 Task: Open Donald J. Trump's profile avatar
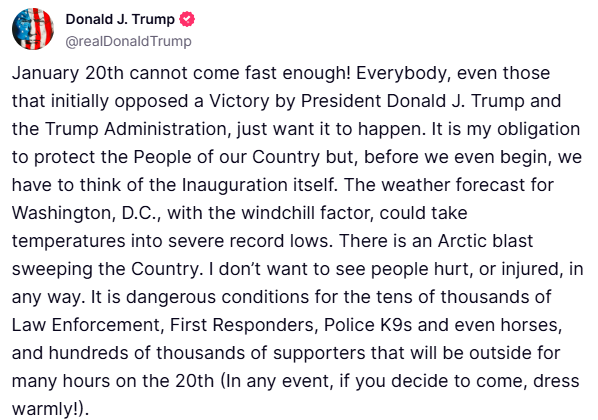[x=33, y=29]
